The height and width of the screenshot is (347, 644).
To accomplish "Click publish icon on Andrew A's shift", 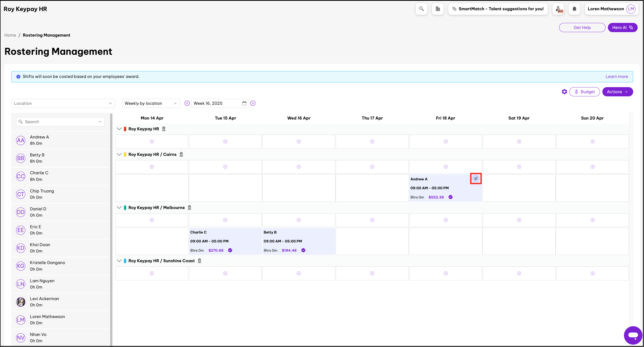I will (x=476, y=179).
